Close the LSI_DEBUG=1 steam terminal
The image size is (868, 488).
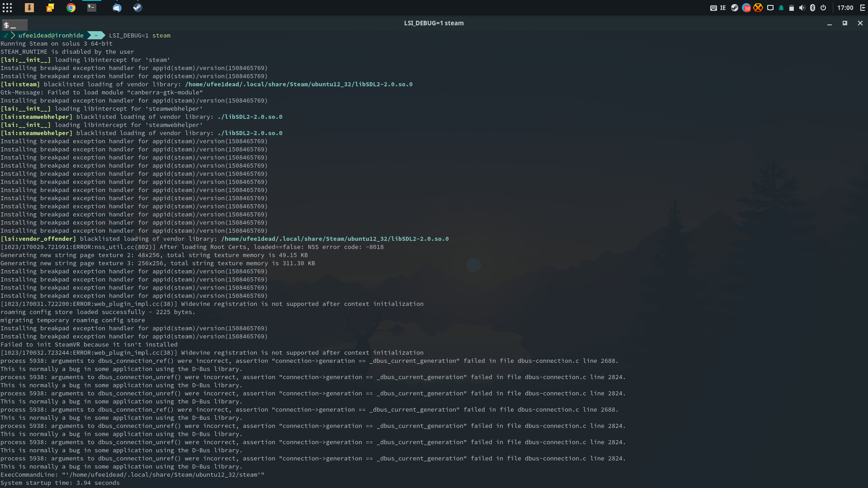pyautogui.click(x=860, y=23)
